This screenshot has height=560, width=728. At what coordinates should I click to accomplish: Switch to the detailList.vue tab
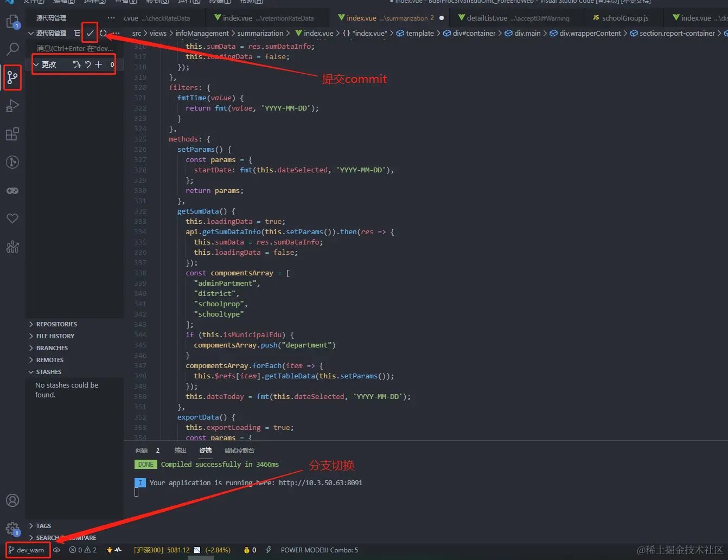(518, 18)
